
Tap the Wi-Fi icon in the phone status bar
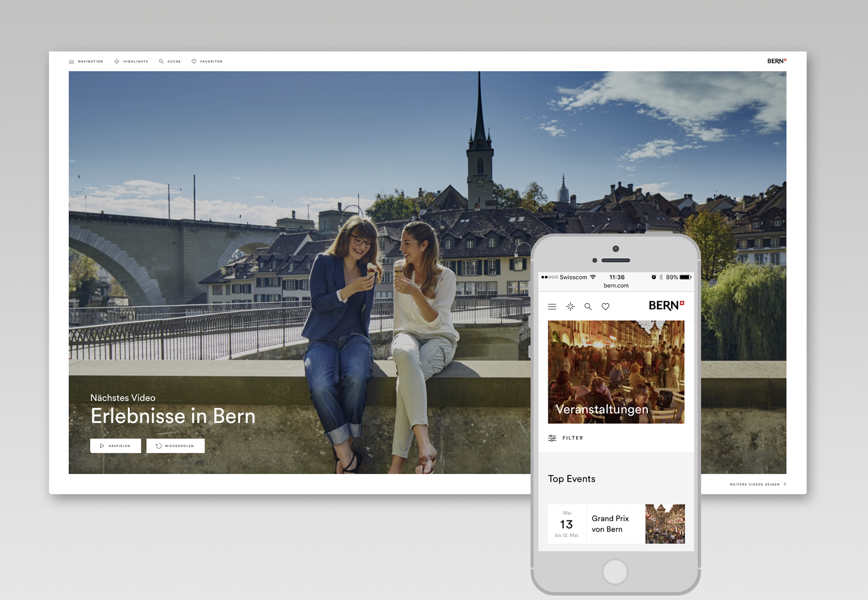point(593,276)
